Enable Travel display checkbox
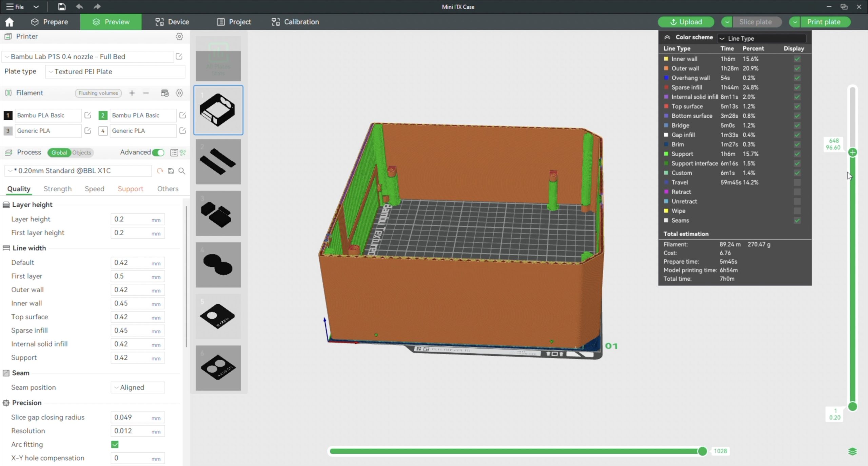 coord(797,182)
